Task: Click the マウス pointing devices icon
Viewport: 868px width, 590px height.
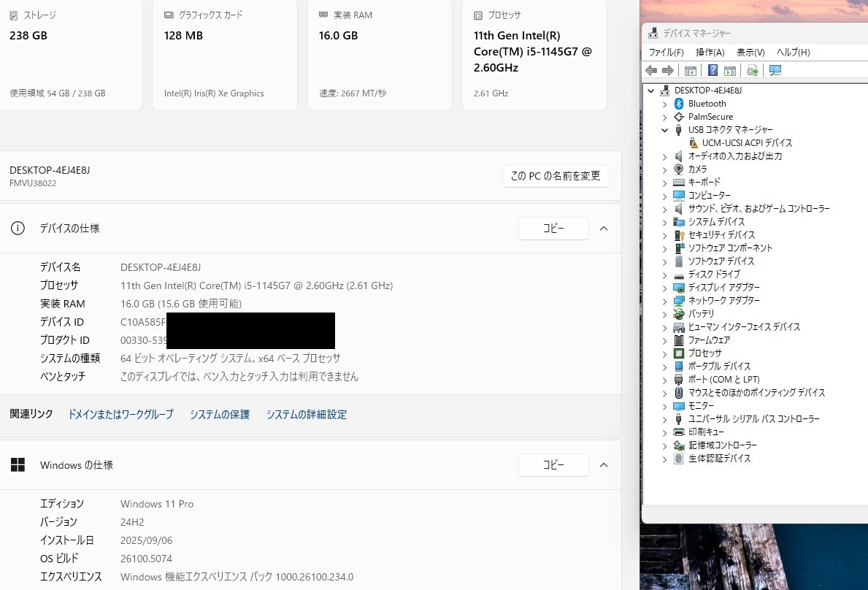Action: [x=679, y=393]
